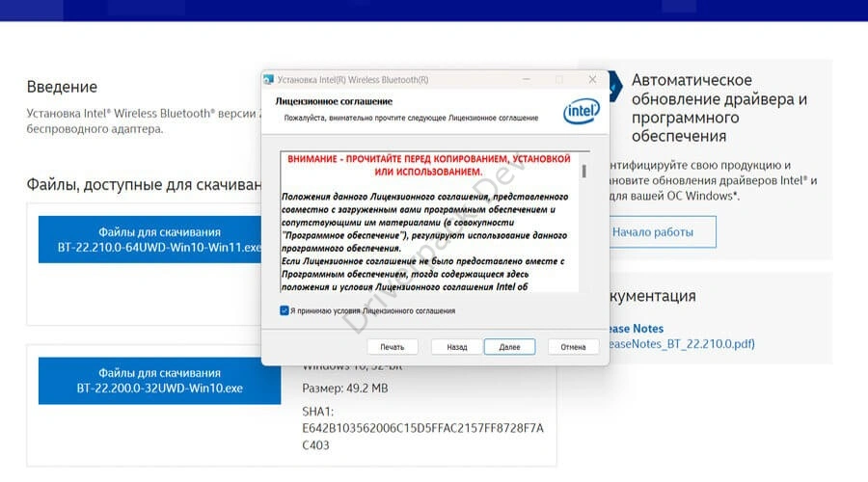
Task: Uncheck the license agreement acceptance checkbox
Action: 285,310
